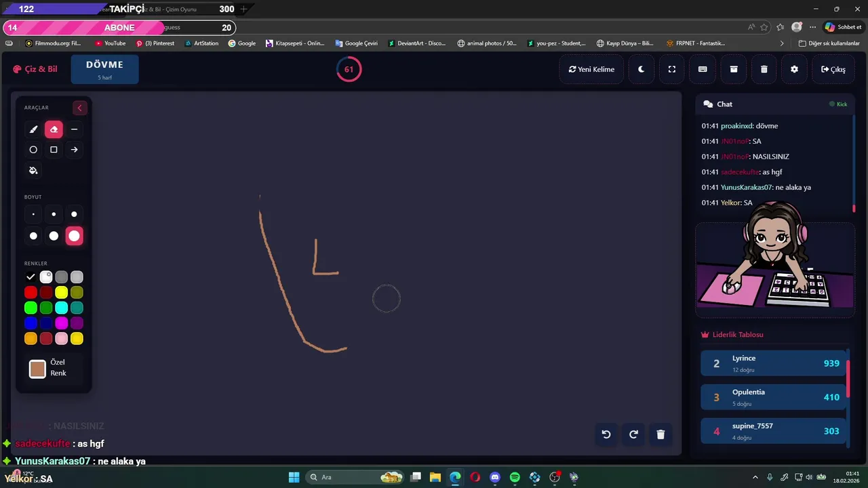868x488 pixels.
Task: Open the keyboard icon option
Action: coord(703,69)
